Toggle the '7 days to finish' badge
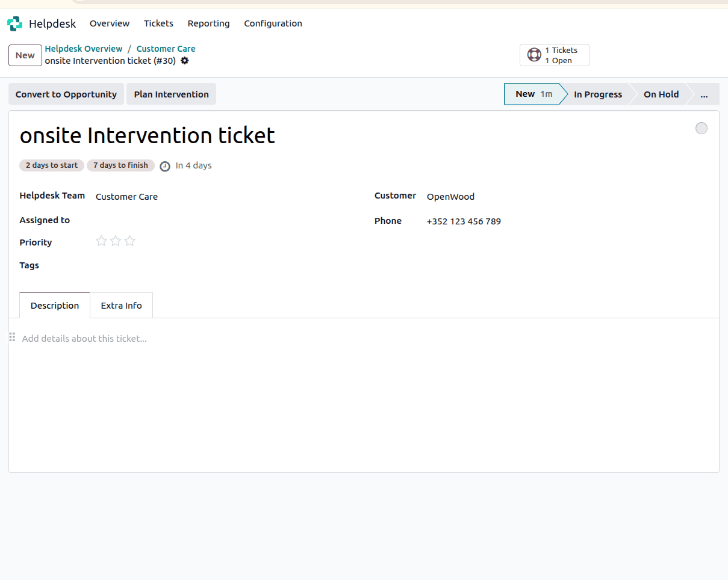 [x=120, y=165]
